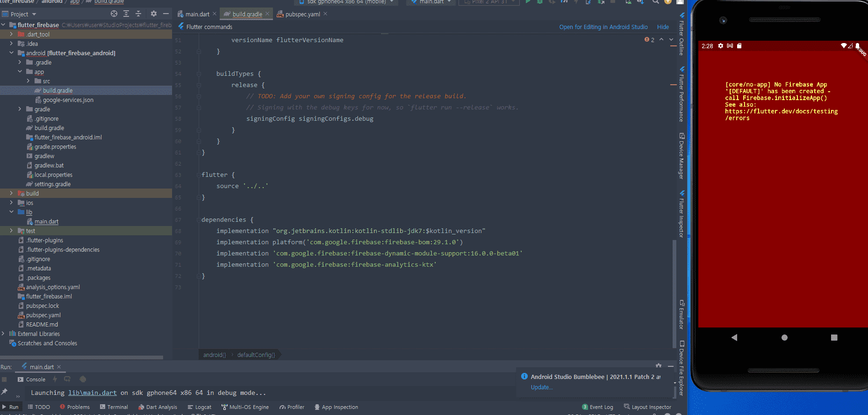
Task: Show more Run panel actions chevron
Action: 18,397
